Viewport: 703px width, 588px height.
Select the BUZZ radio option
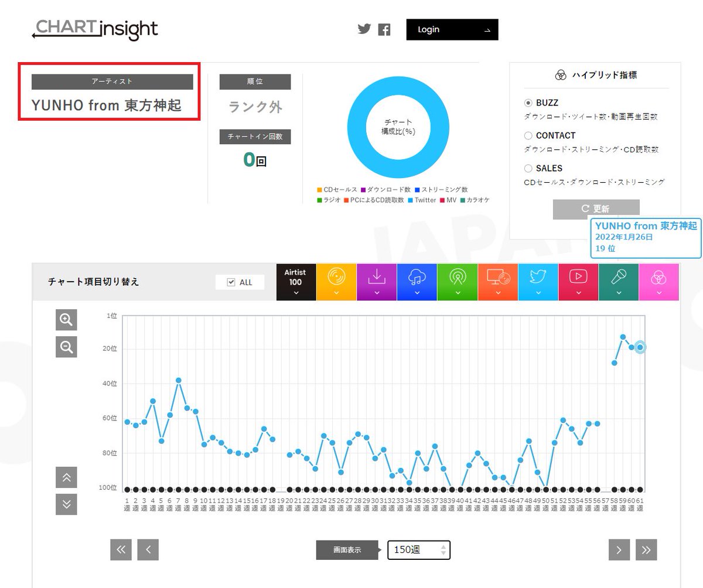point(528,102)
